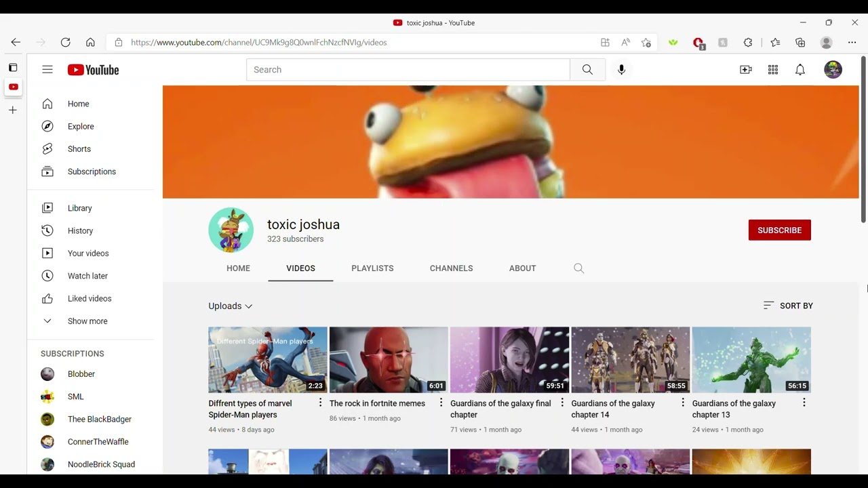
Task: Switch to the CHANNELS tab
Action: (451, 268)
